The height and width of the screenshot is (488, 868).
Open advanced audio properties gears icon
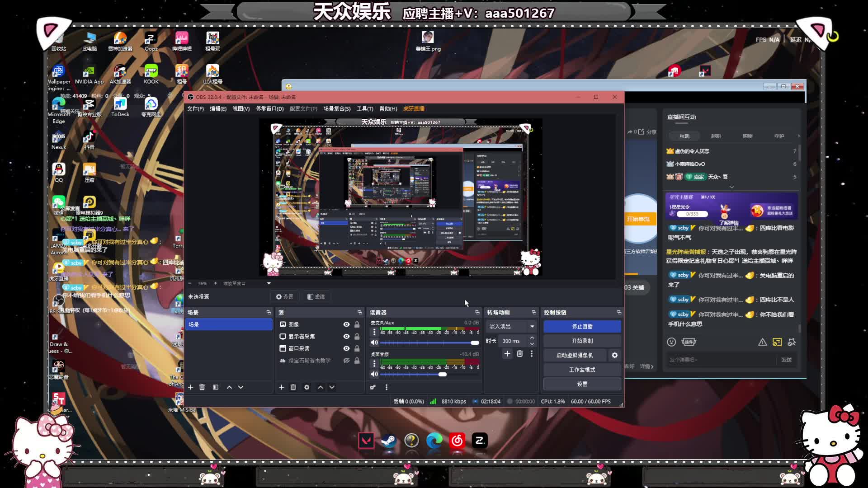373,387
